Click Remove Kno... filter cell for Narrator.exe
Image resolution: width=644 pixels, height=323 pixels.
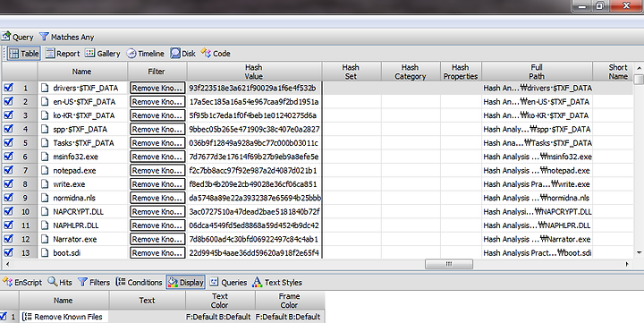click(x=157, y=239)
